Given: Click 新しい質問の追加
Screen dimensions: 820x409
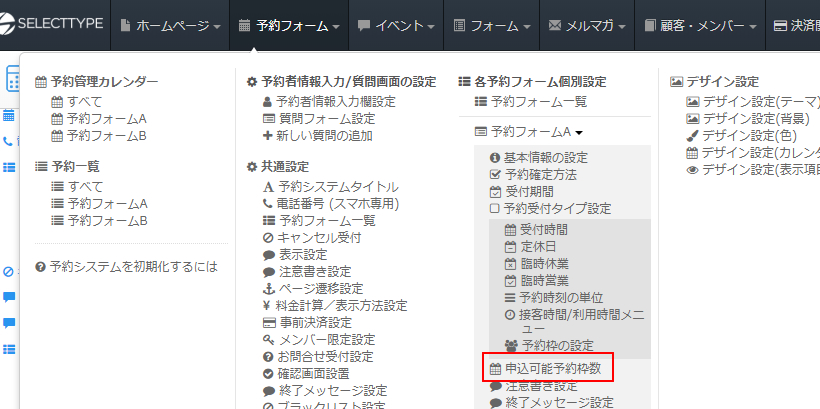Looking at the screenshot, I should (x=317, y=136).
